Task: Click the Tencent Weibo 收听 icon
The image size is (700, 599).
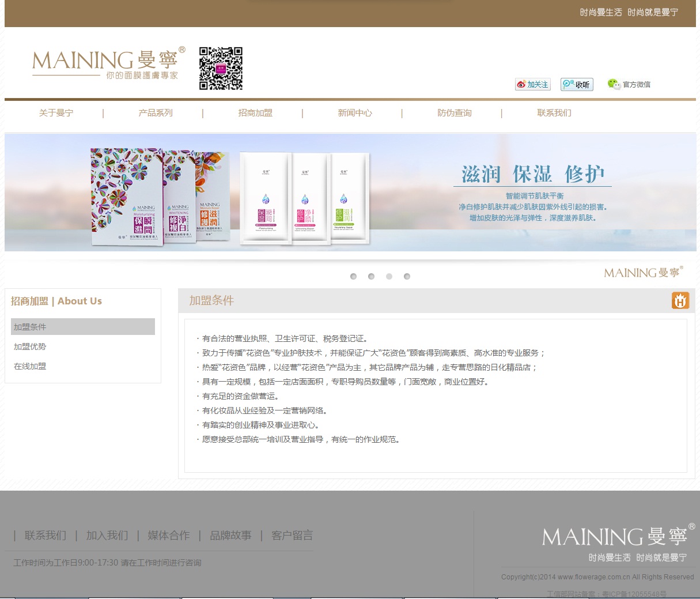Action: tap(577, 84)
